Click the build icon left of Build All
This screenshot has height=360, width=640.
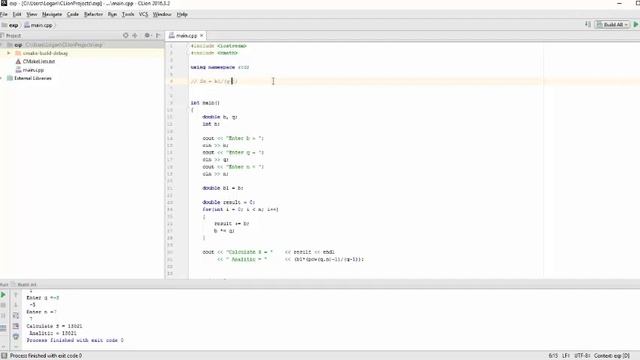(x=588, y=25)
